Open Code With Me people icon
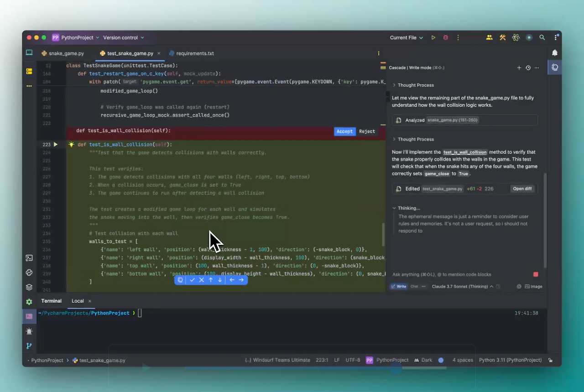Image resolution: width=584 pixels, height=392 pixels. pyautogui.click(x=489, y=38)
